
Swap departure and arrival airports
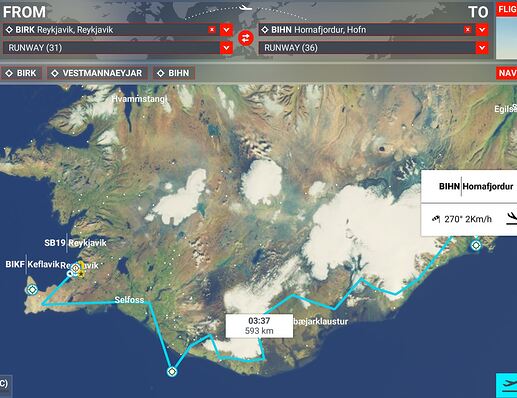point(246,38)
